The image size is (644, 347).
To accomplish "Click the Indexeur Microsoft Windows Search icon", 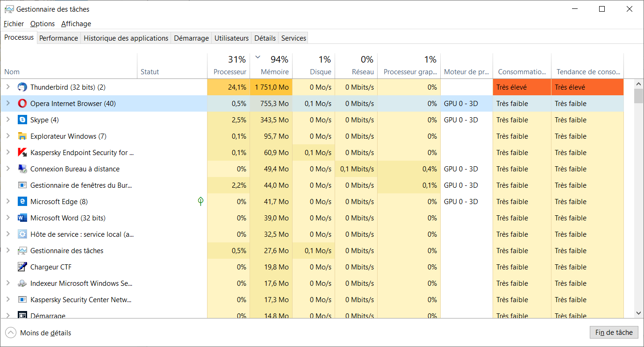I will point(22,283).
